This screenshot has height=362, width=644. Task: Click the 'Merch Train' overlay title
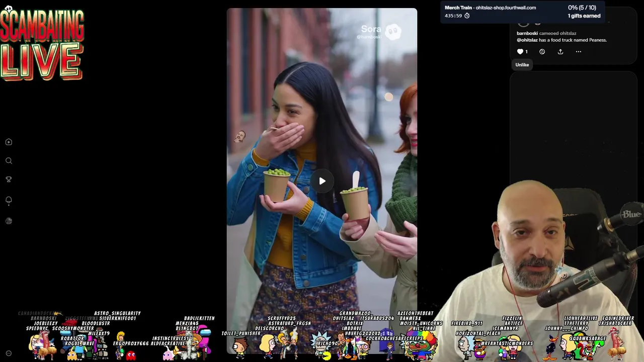[x=458, y=8]
